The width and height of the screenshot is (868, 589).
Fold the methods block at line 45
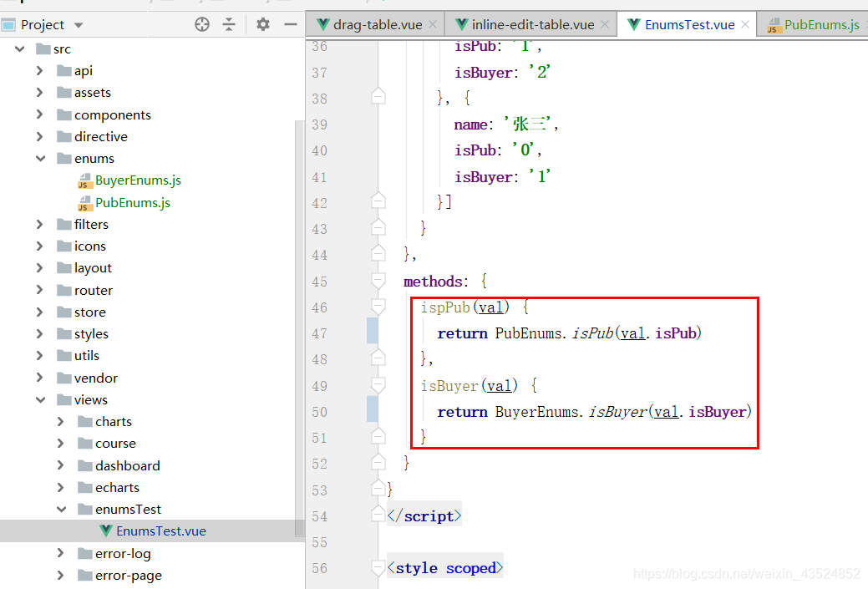click(x=378, y=280)
